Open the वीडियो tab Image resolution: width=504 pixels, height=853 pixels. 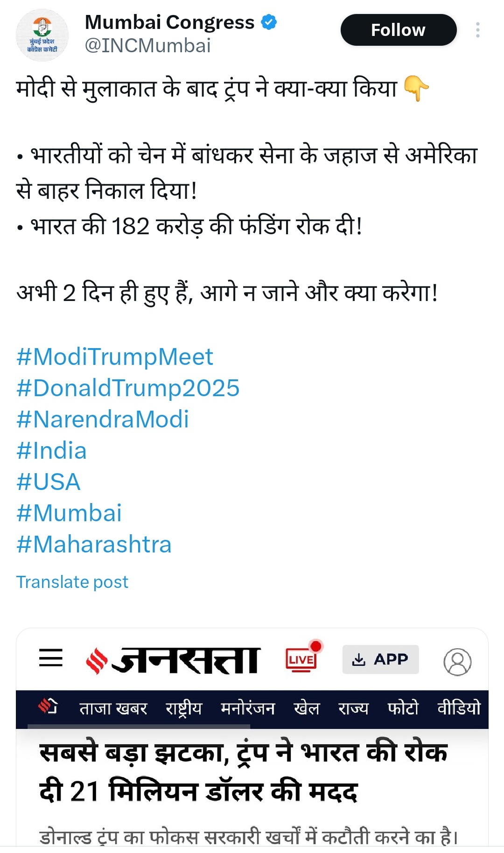[459, 708]
